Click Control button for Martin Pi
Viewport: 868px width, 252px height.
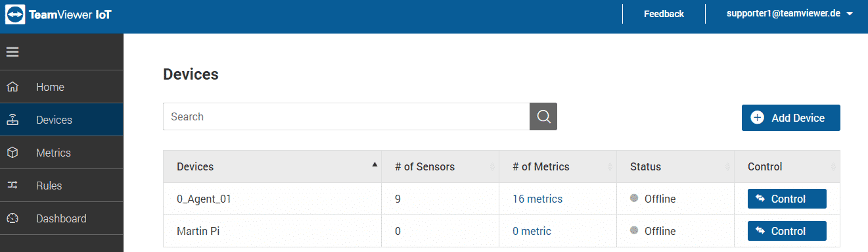tap(787, 231)
